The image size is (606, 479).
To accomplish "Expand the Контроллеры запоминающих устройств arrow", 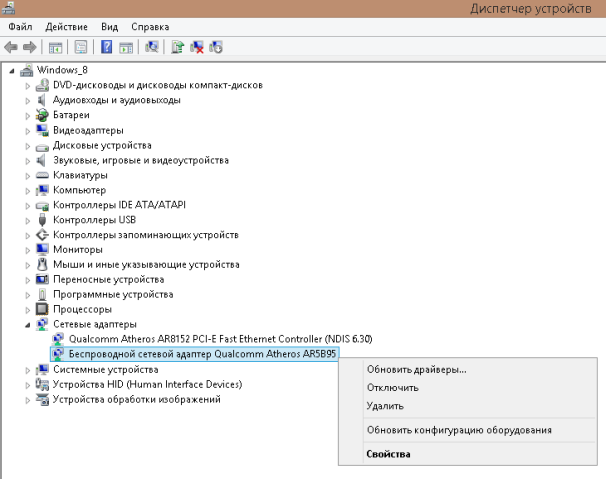I will (27, 235).
